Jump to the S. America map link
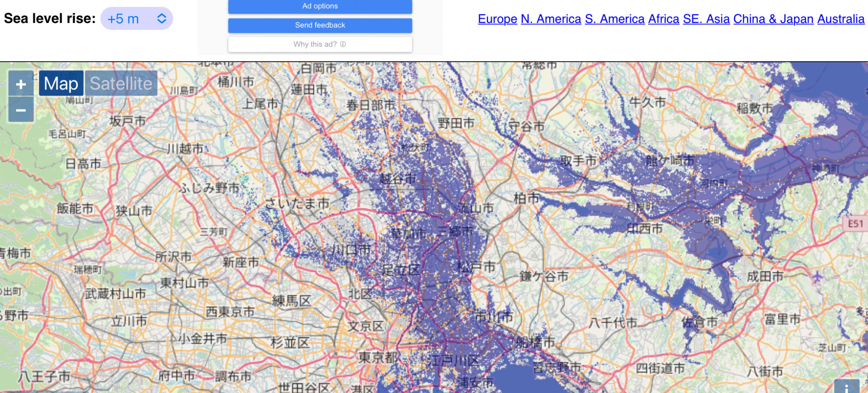The height and width of the screenshot is (393, 868). pos(615,19)
